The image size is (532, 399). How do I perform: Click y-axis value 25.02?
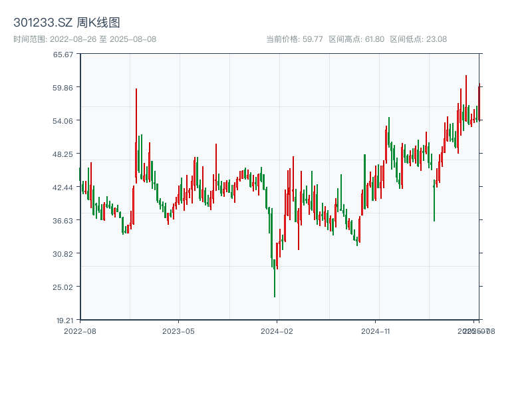[x=63, y=287]
